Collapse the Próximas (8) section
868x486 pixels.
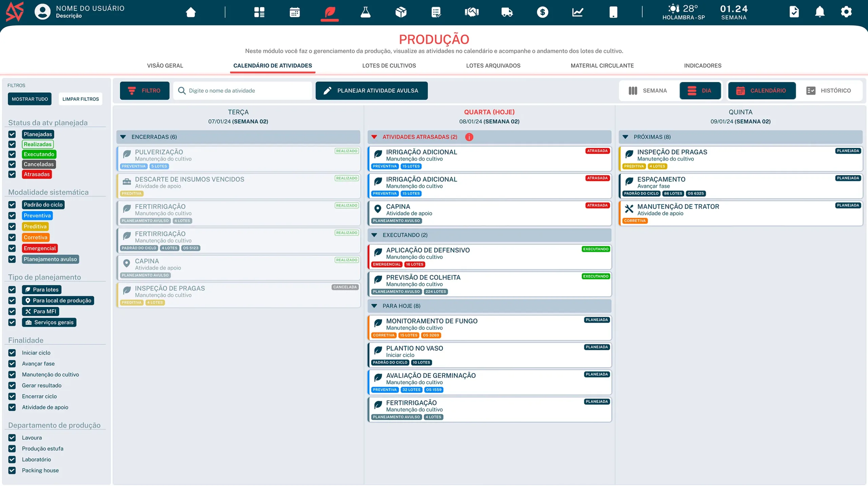pos(625,137)
